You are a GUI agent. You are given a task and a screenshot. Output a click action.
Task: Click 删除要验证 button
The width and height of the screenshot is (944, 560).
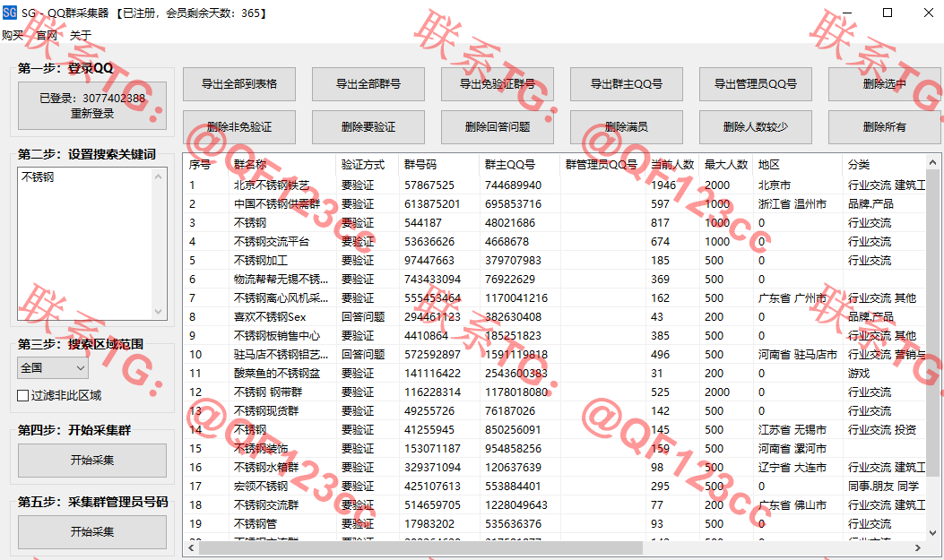coord(368,127)
